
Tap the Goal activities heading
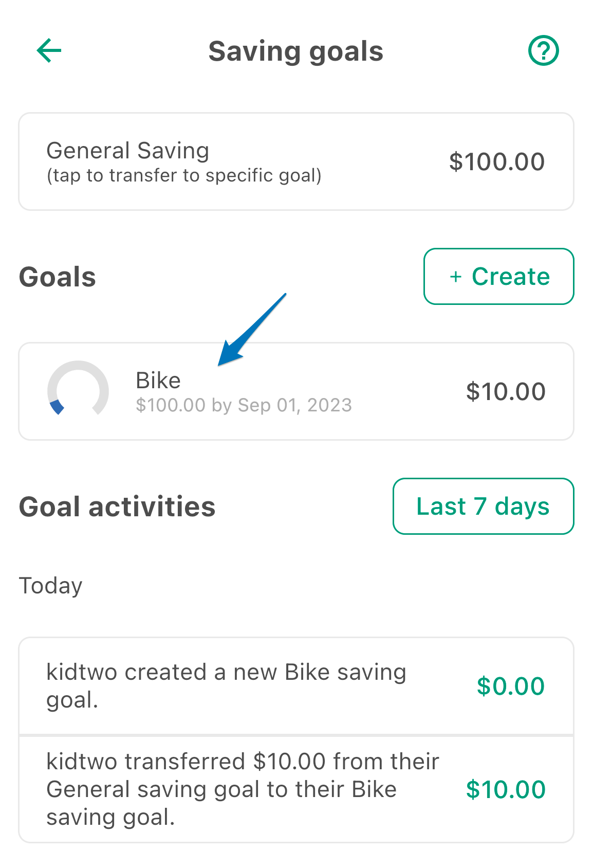(x=117, y=507)
